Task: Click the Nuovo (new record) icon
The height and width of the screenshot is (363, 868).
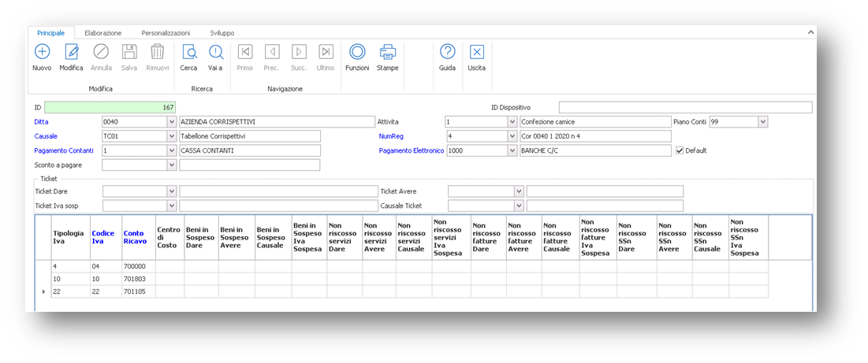Action: coord(42,53)
